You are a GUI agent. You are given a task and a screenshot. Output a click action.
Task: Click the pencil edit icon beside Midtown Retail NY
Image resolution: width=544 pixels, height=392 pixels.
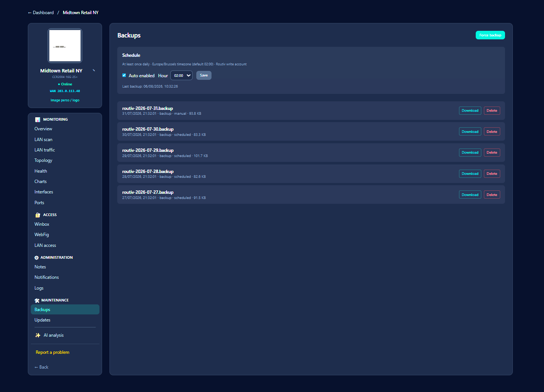click(x=94, y=70)
